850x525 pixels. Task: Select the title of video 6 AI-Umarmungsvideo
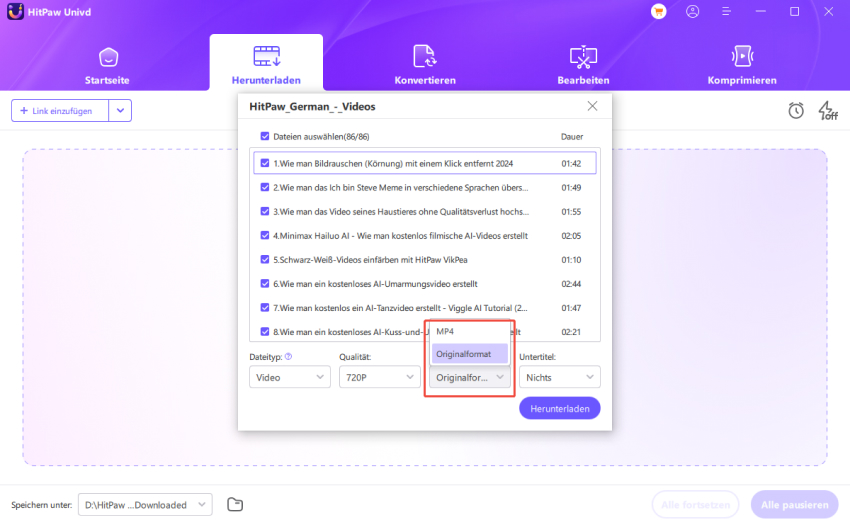coord(375,284)
